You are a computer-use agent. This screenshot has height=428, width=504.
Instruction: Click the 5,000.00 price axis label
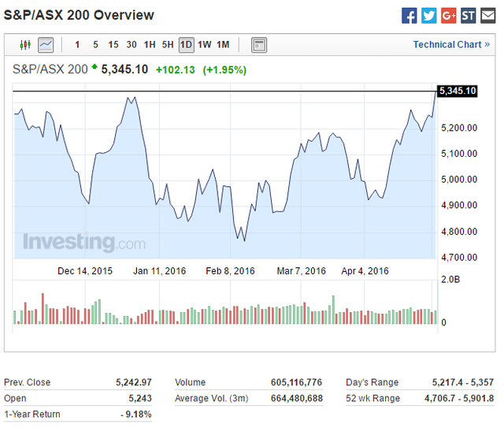459,179
